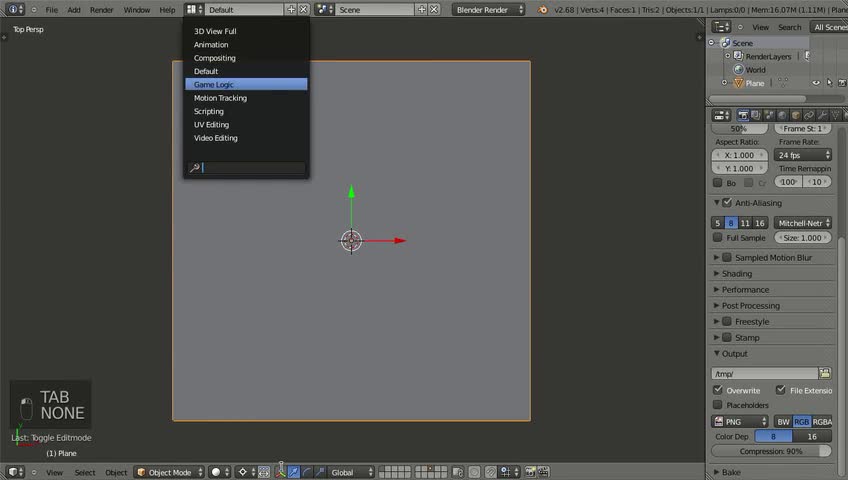Open the Outliner editor type selector
Viewport: 848px width, 480px height.
point(721,26)
